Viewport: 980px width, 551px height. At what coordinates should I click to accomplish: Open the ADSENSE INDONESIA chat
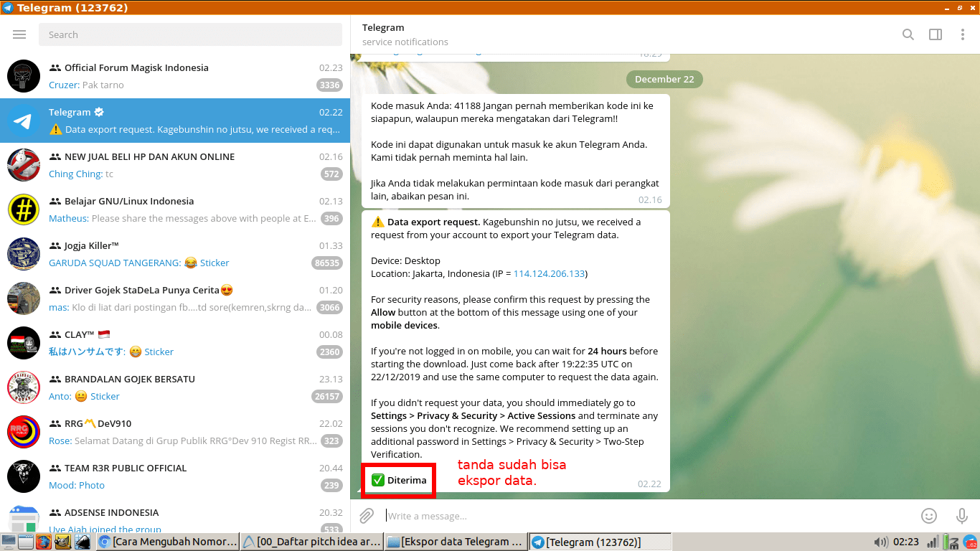coord(175,515)
